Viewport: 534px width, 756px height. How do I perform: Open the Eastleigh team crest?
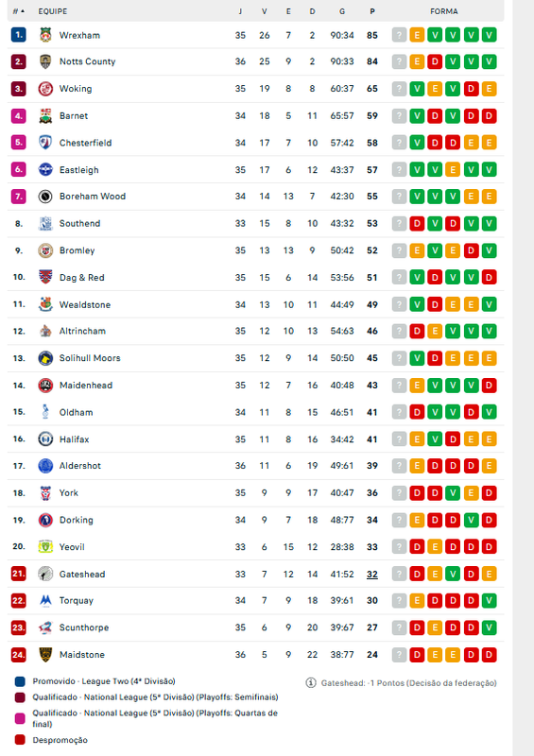point(45,169)
